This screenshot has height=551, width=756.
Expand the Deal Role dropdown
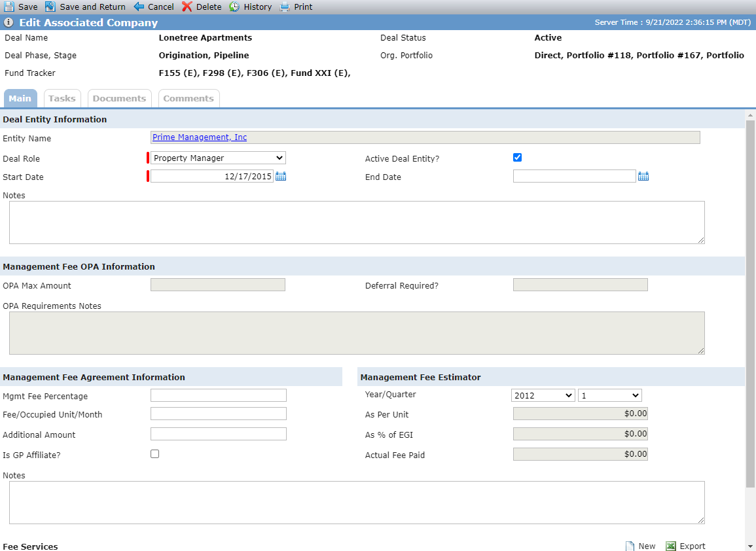tap(219, 158)
